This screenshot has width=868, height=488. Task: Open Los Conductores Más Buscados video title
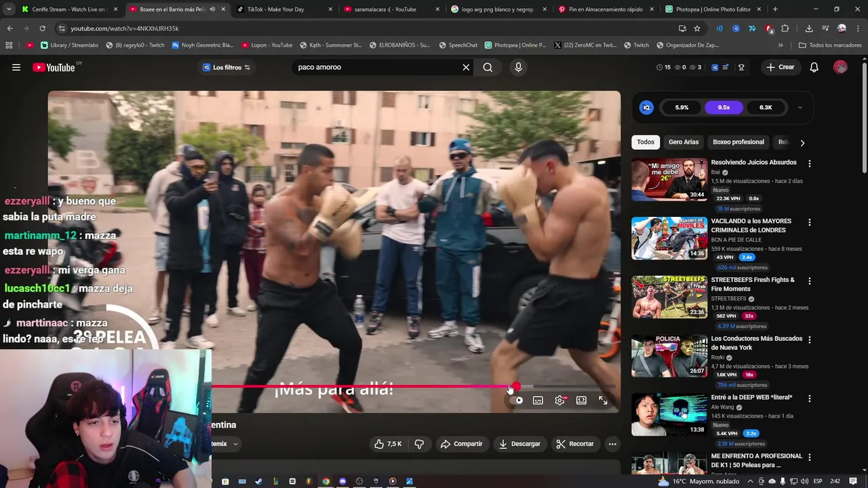[x=756, y=343]
